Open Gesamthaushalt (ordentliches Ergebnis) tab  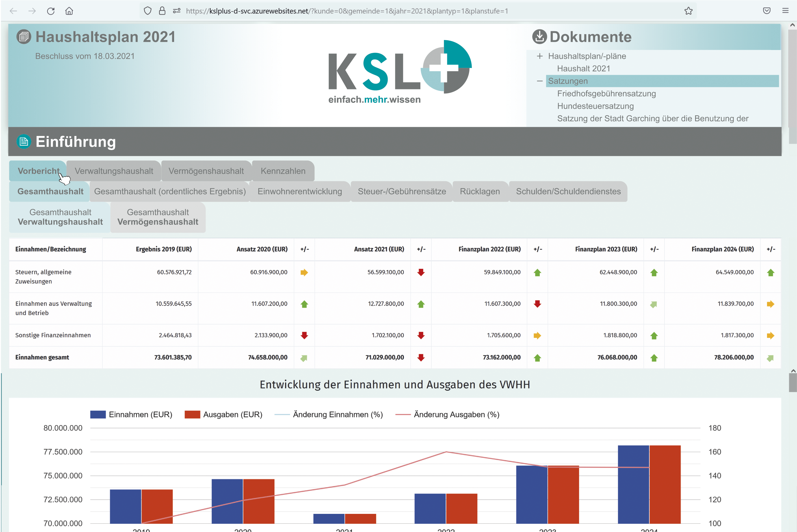click(x=170, y=191)
